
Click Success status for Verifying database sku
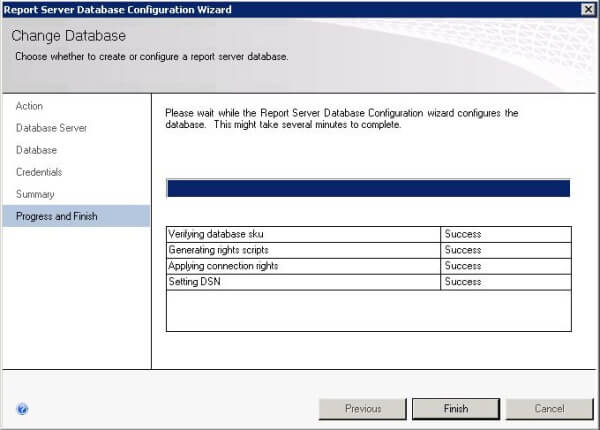[463, 234]
